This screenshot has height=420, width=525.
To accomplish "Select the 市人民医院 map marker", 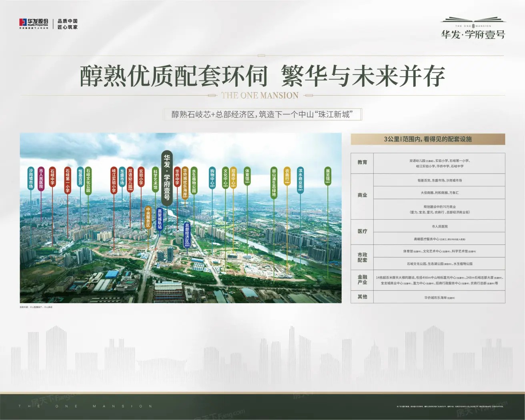I will [x=41, y=178].
